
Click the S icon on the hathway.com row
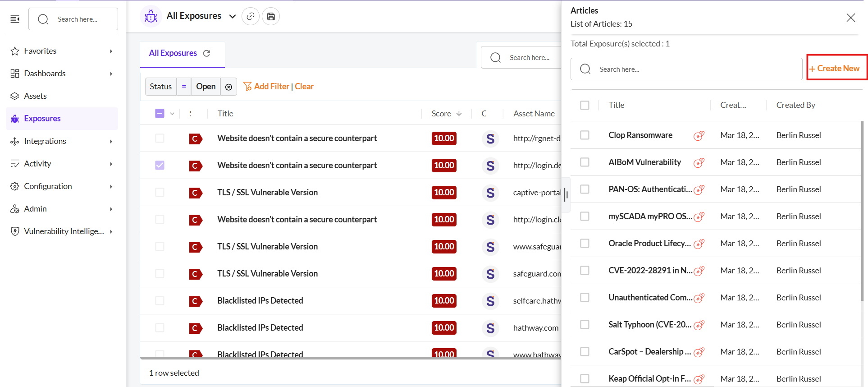[x=490, y=328]
